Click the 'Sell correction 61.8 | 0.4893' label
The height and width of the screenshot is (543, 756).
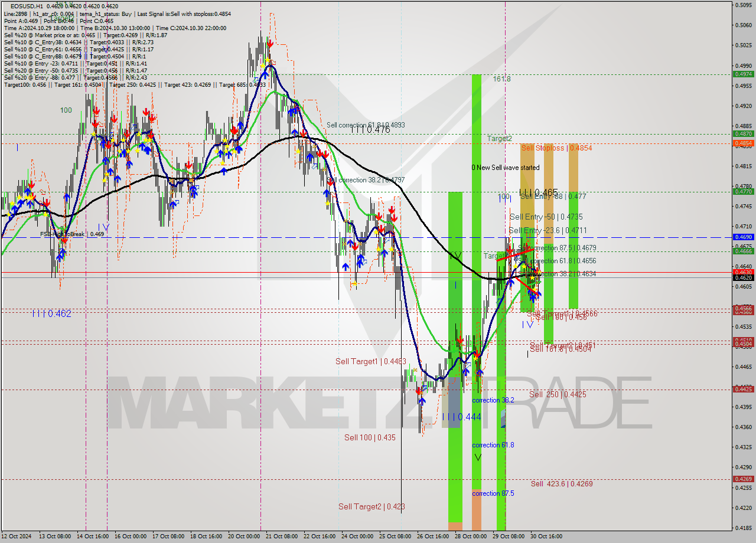pyautogui.click(x=366, y=125)
